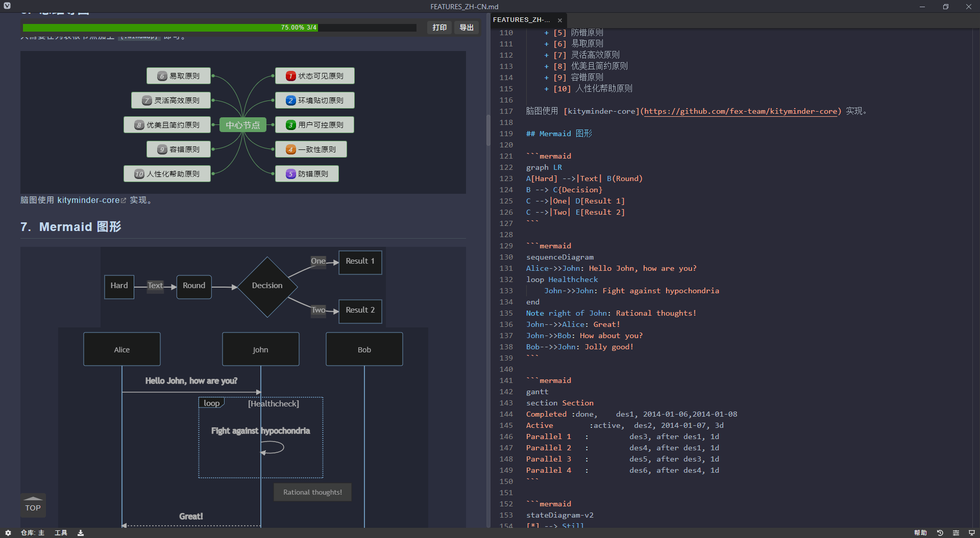This screenshot has height=538, width=980.
Task: Select the 中心节点 center node
Action: click(243, 125)
